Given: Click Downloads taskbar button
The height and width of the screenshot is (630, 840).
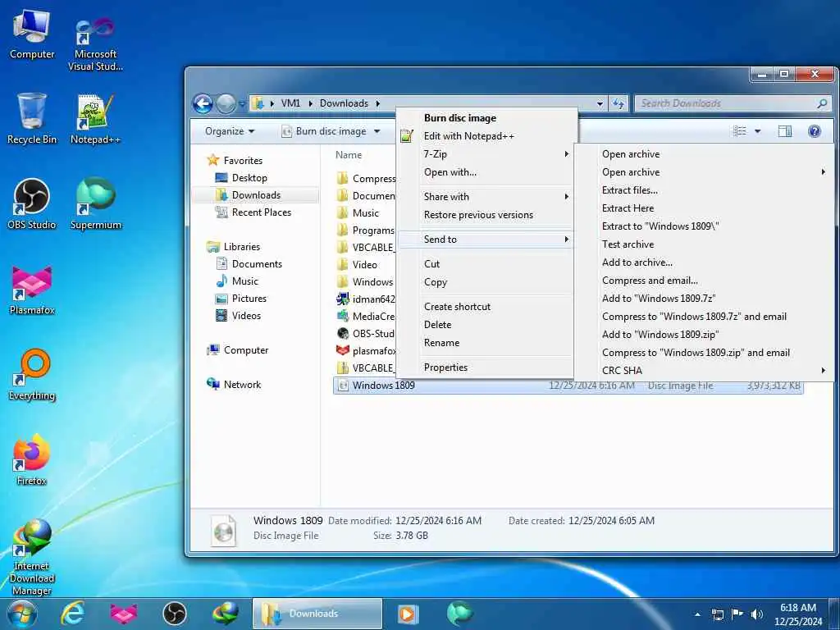Looking at the screenshot, I should (x=317, y=614).
